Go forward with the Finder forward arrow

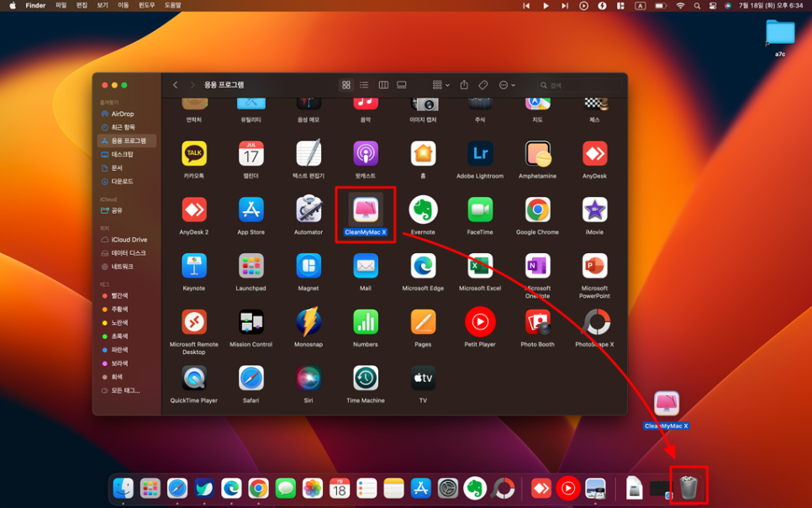(x=192, y=85)
